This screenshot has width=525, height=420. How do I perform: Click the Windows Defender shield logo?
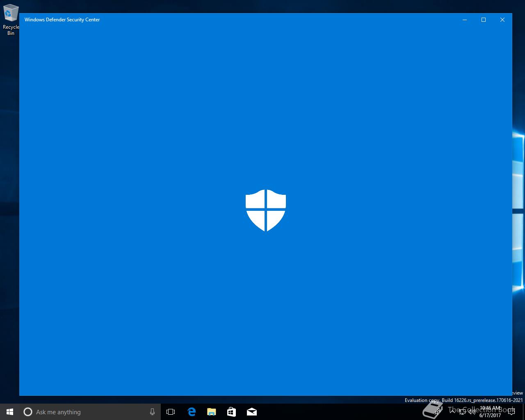(266, 210)
